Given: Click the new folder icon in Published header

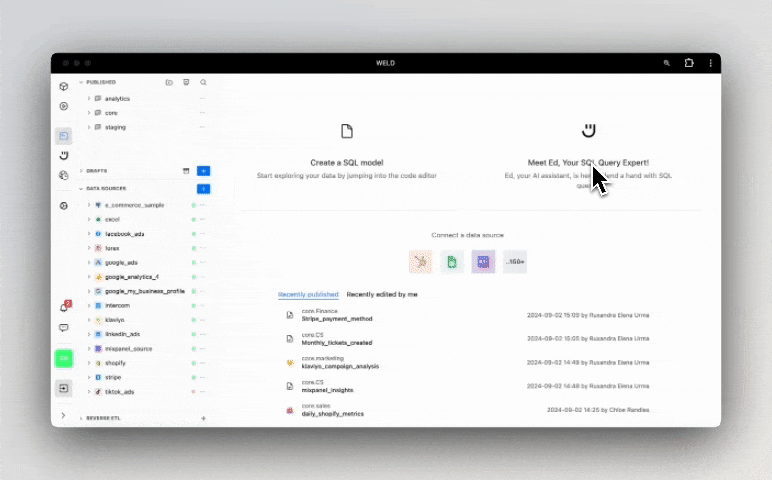Looking at the screenshot, I should tap(169, 82).
